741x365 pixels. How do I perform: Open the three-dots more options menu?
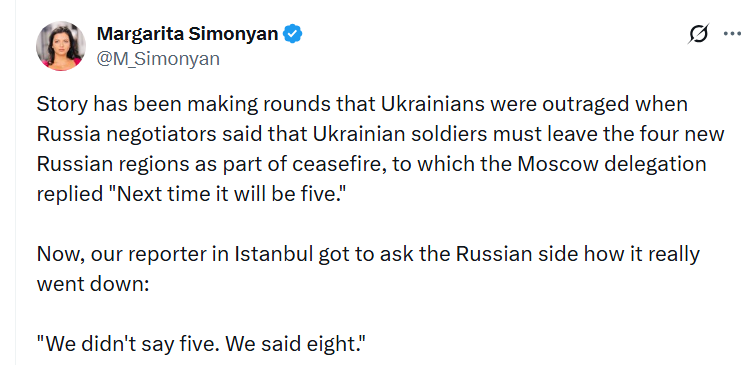732,34
